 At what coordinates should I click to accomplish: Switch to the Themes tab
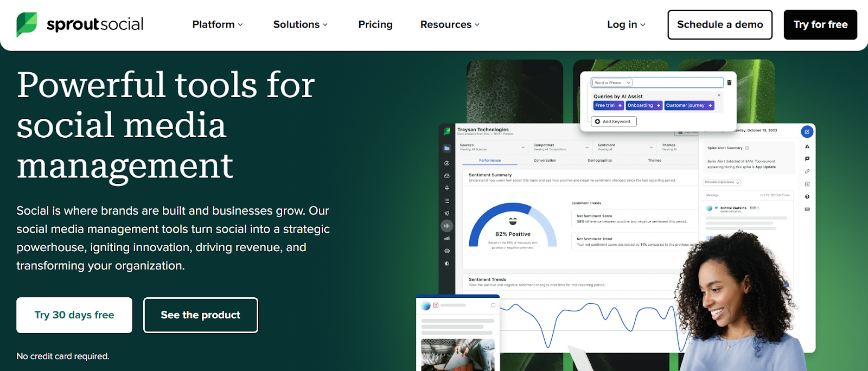point(654,161)
